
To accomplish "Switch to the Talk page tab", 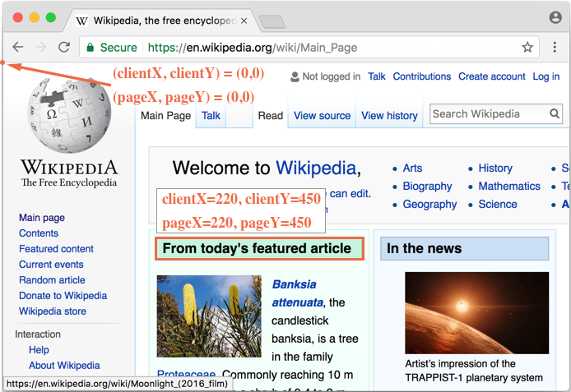I will point(211,116).
